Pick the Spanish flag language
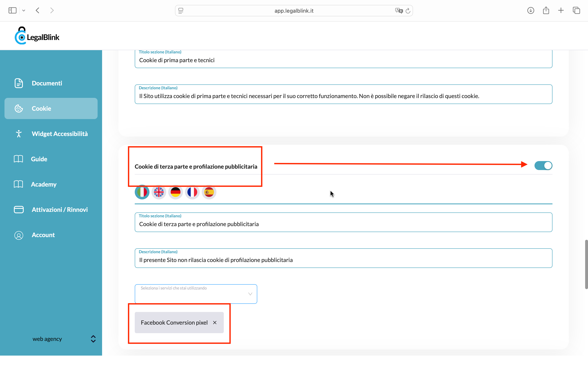The width and height of the screenshot is (588, 367). pyautogui.click(x=209, y=192)
